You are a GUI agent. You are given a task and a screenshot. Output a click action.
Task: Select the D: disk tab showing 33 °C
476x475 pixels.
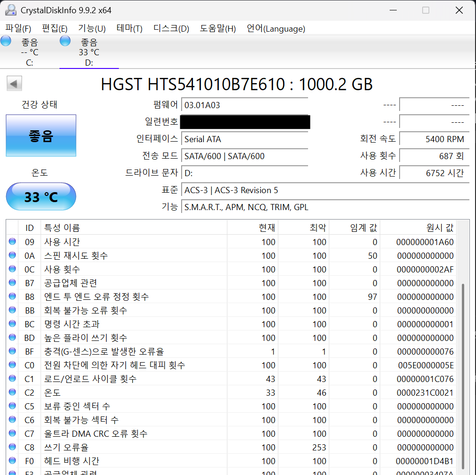coord(89,52)
